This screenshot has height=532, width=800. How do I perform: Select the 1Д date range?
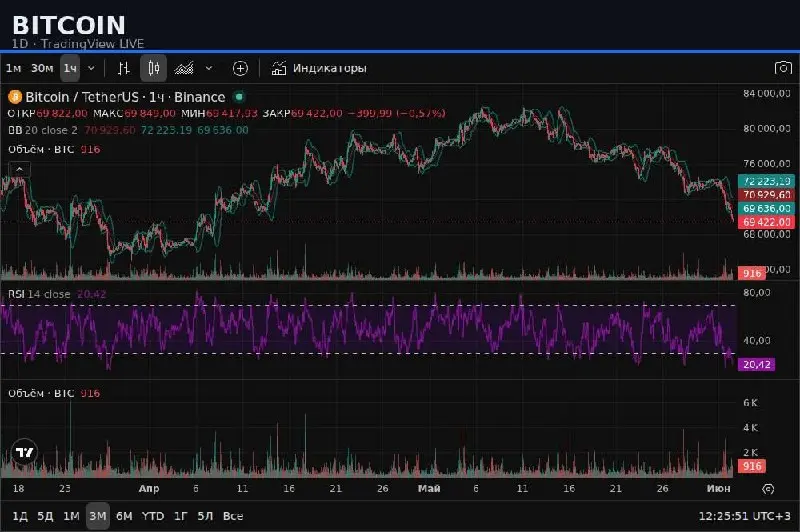pos(20,516)
